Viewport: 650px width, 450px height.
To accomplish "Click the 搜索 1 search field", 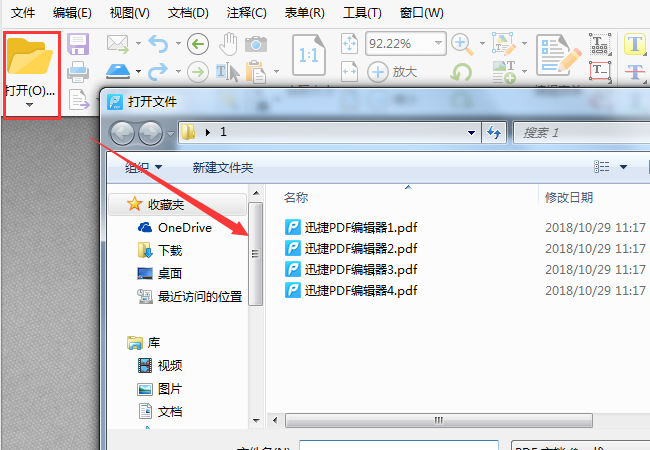I will click(x=582, y=133).
